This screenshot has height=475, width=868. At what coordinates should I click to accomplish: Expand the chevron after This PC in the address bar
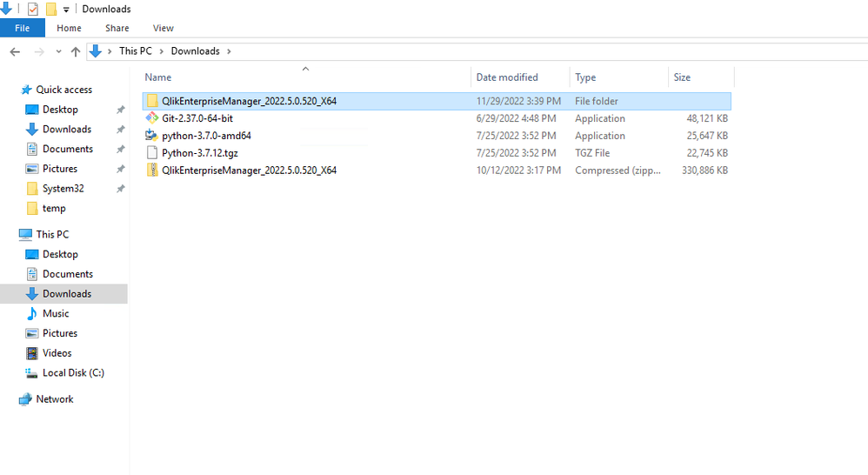(162, 51)
